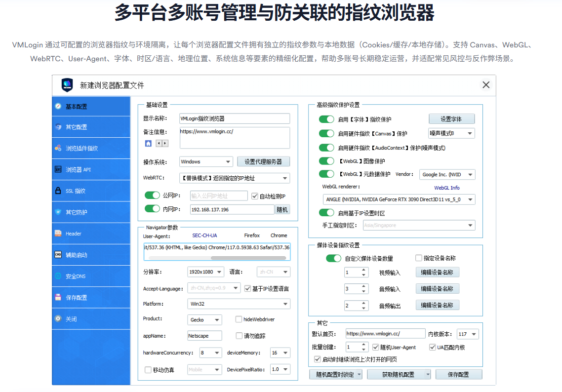Click the left-right arrows icon under 备注信息
Screen dimensions: 562x392
click(x=162, y=143)
